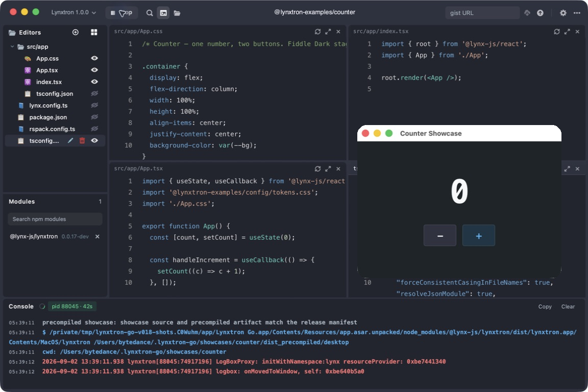Click the @lynx-js/lynxtron module name
The image size is (588, 392).
(34, 236)
